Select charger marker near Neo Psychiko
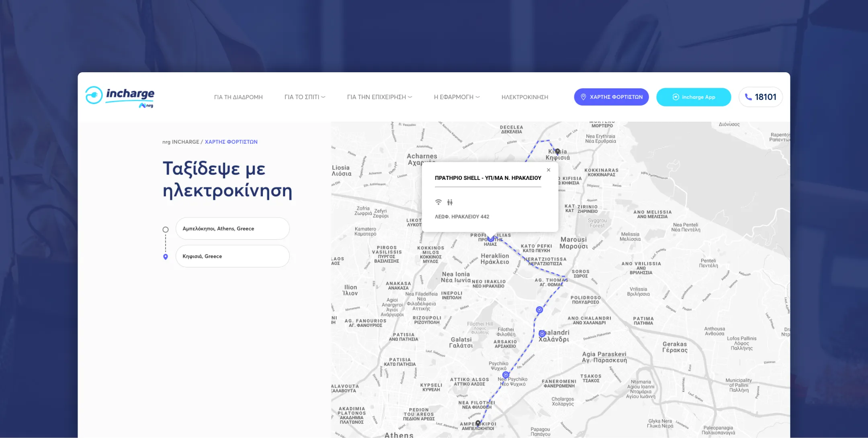868x438 pixels. 506,375
